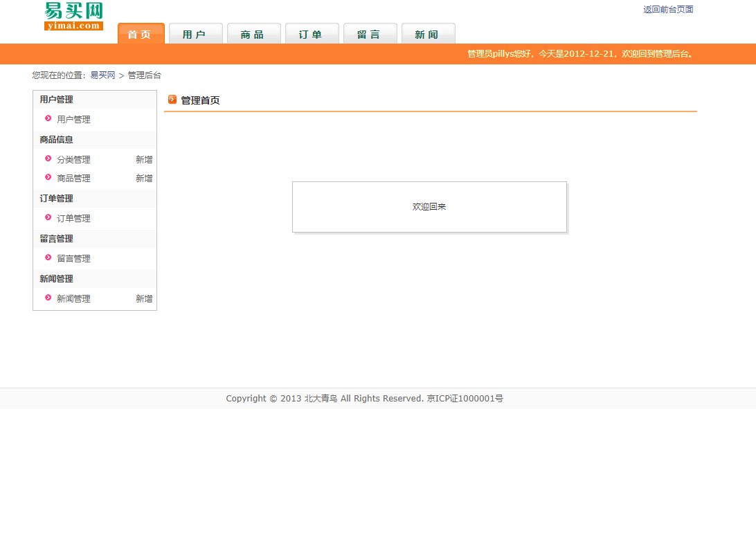Click the 易买网 breadcrumb link

tap(102, 75)
